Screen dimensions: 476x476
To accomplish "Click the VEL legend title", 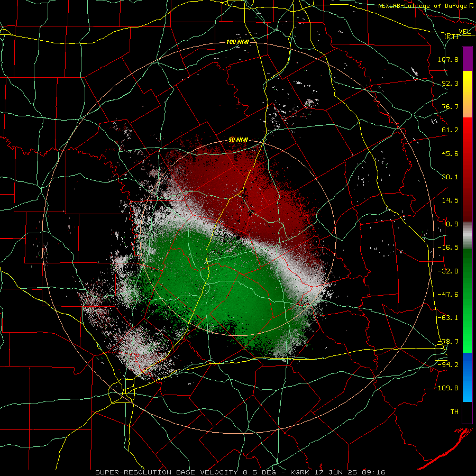I will (464, 31).
